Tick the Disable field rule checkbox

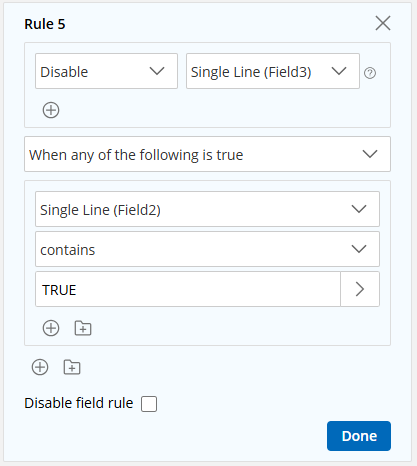tap(149, 404)
